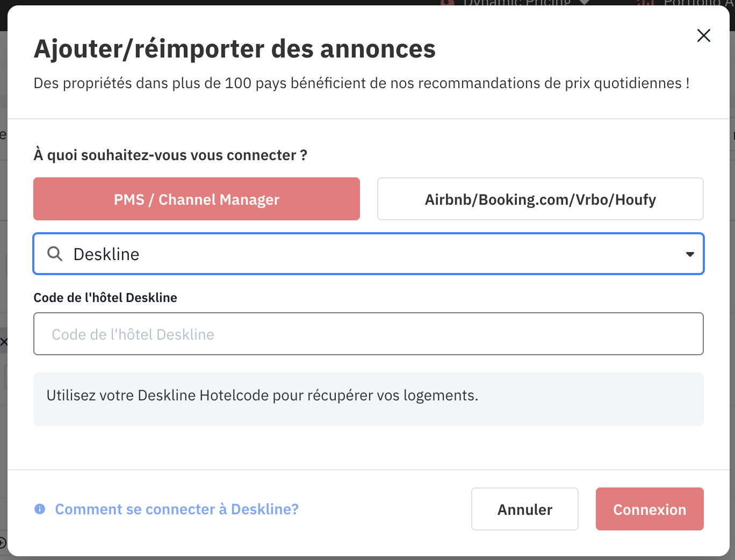Close the Ajouter/réimporter des annonces dialog
Screen dimensions: 735x560
point(703,35)
